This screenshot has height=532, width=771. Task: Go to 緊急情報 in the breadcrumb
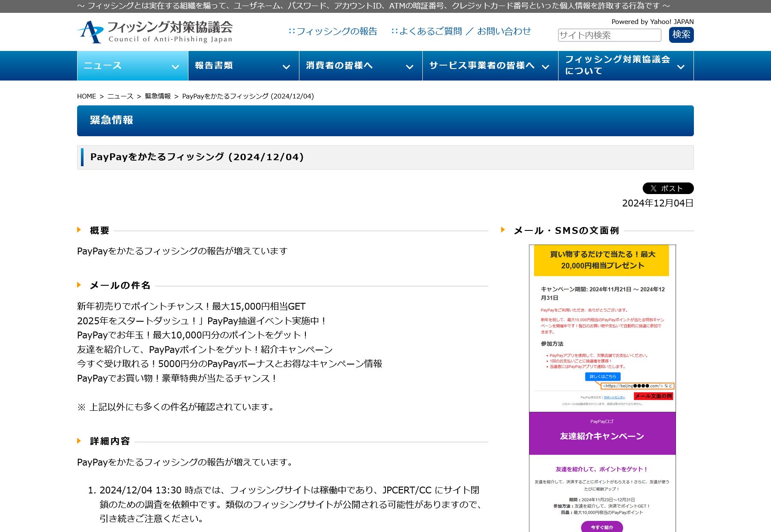point(158,96)
